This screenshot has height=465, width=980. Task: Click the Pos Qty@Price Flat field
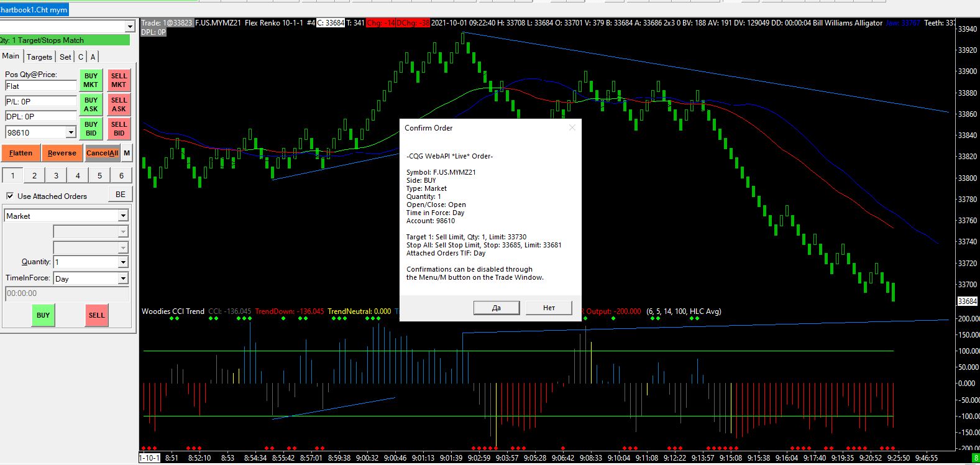tap(40, 86)
